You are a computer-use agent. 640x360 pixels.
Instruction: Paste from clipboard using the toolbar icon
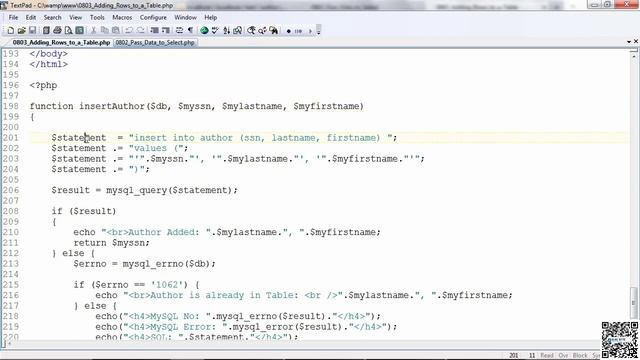(x=116, y=31)
